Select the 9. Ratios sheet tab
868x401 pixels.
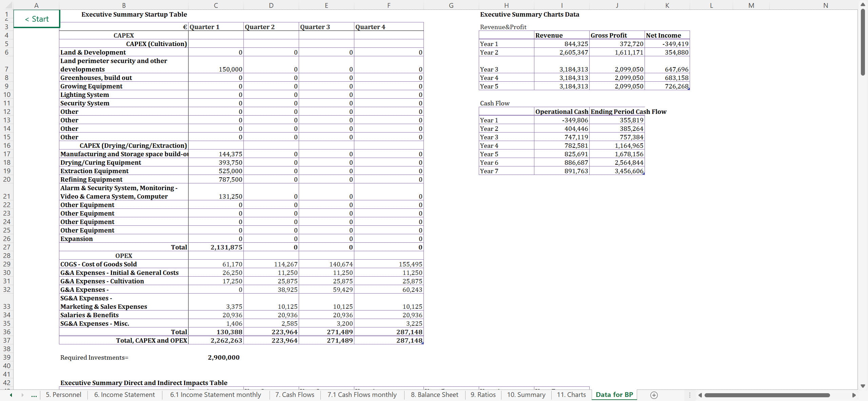pyautogui.click(x=483, y=395)
